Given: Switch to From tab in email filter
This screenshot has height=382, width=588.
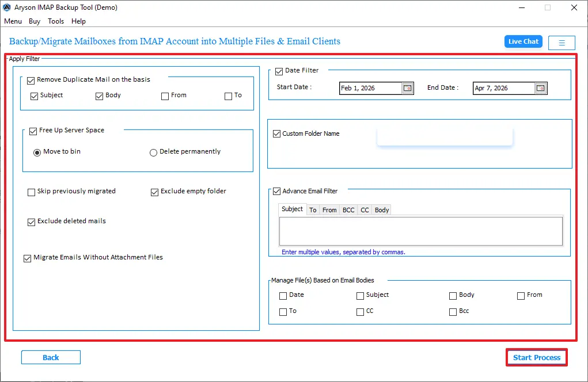Looking at the screenshot, I should tap(329, 210).
